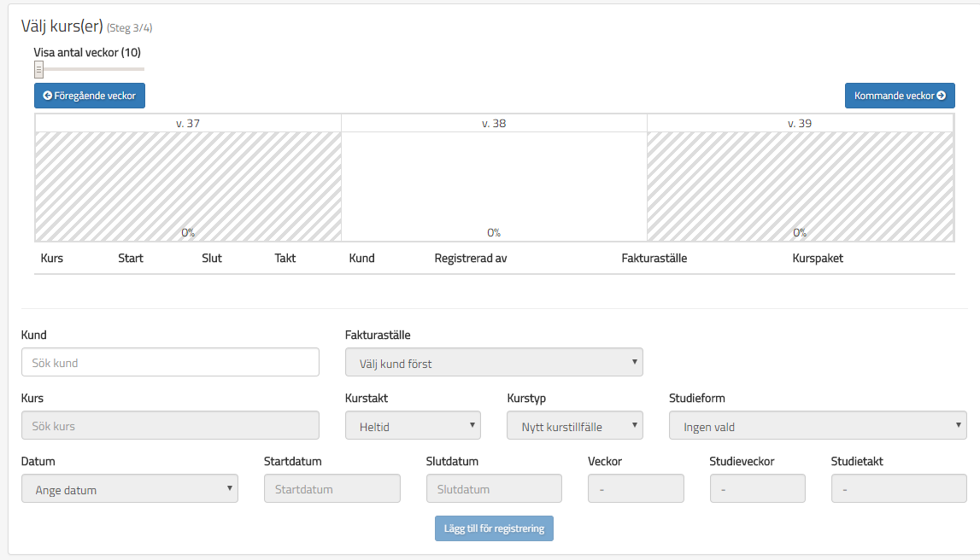Click the Startdatum field
980x560 pixels.
pyautogui.click(x=332, y=489)
